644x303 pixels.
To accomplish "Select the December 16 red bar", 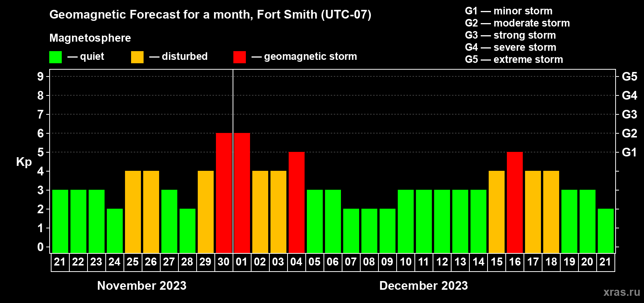I will point(515,203).
